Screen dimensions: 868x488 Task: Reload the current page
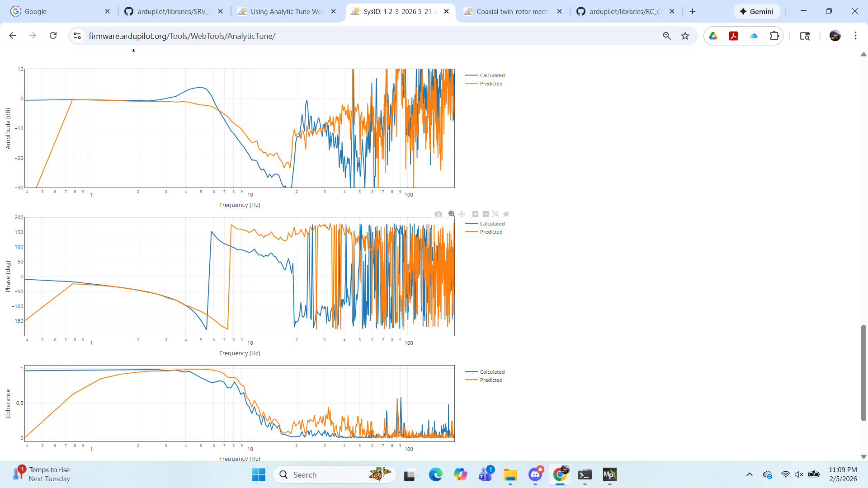pos(53,36)
